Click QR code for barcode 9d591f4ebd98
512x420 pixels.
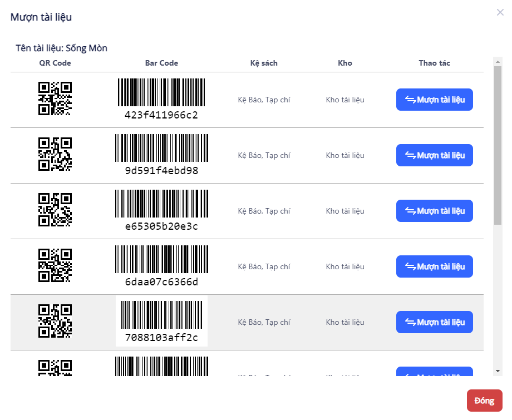pos(55,154)
